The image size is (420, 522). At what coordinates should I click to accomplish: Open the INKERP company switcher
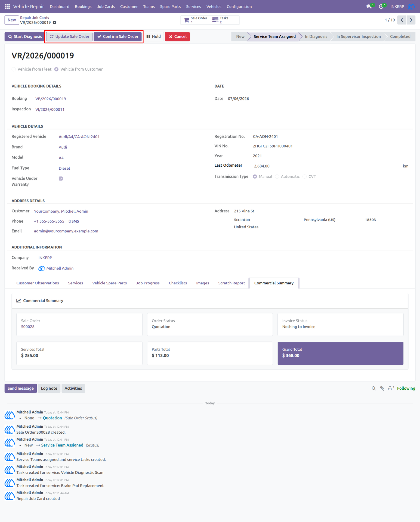coord(397,7)
